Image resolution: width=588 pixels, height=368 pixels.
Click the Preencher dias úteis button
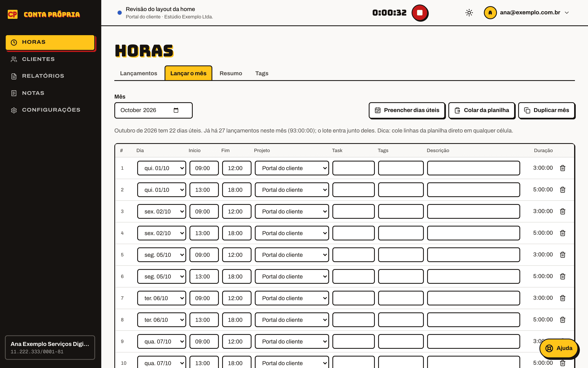click(x=407, y=110)
